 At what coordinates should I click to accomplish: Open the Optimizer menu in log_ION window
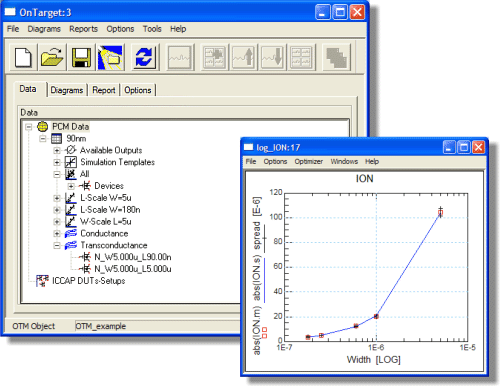308,162
